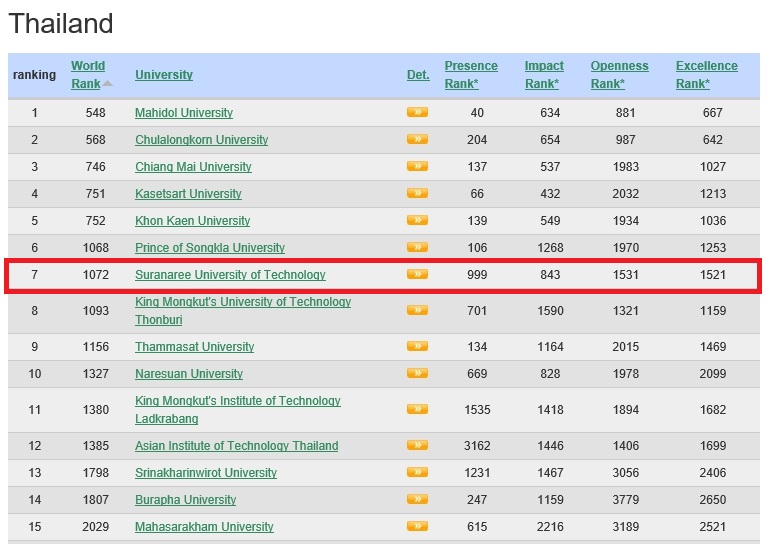Sort by Excellence Rank header
The image size is (769, 544).
tap(707, 75)
